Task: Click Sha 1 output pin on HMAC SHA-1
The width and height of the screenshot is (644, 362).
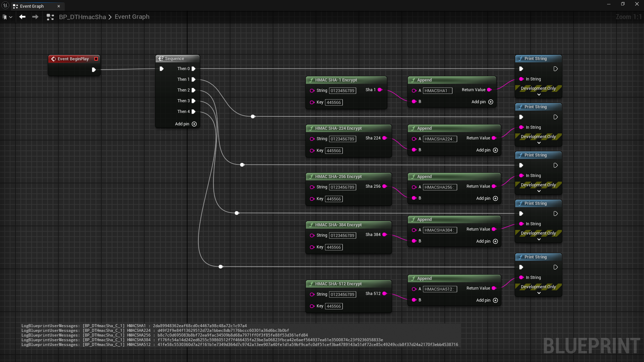Action: coord(380,90)
